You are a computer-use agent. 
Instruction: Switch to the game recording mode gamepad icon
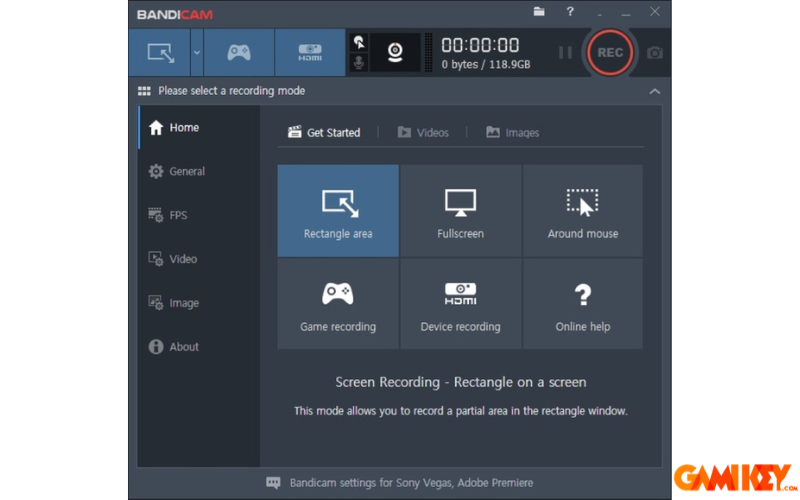239,53
